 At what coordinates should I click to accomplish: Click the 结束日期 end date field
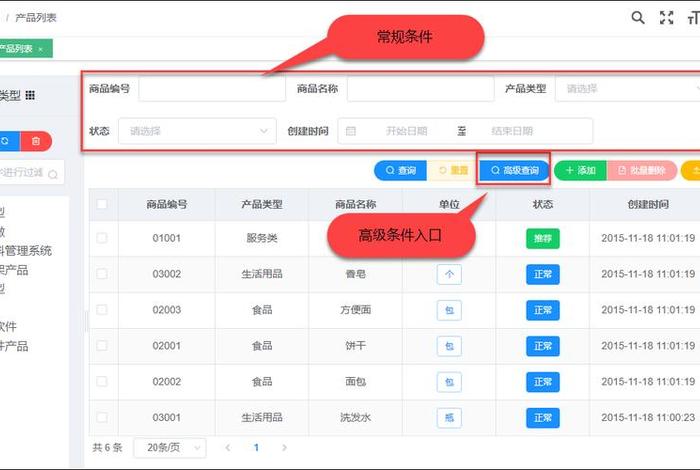pyautogui.click(x=512, y=131)
